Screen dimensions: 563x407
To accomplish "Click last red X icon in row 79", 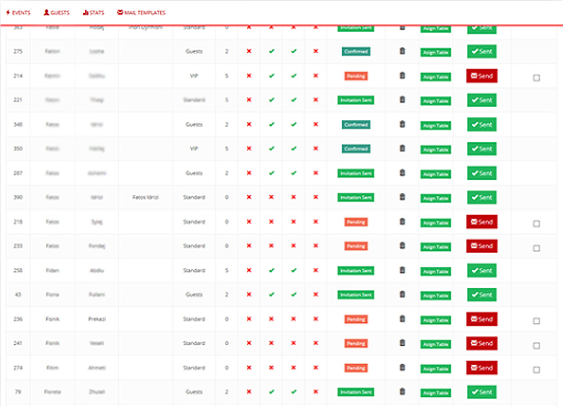I will click(316, 392).
